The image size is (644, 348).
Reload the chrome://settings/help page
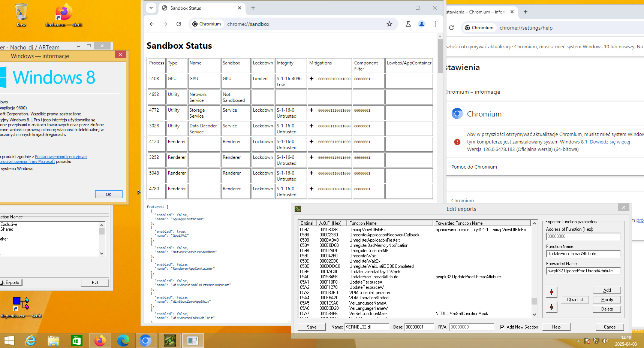[x=451, y=28]
